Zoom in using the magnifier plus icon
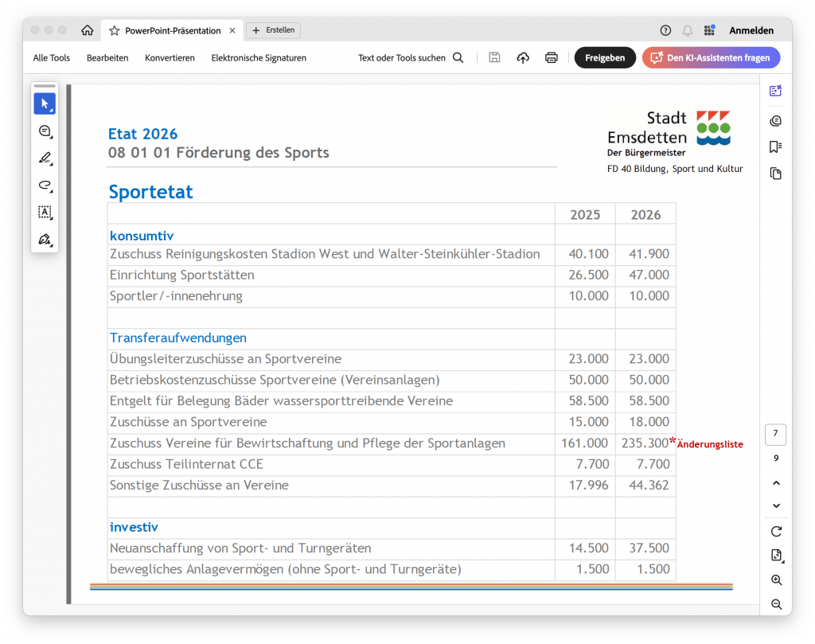Image resolution: width=815 pixels, height=644 pixels. (776, 580)
